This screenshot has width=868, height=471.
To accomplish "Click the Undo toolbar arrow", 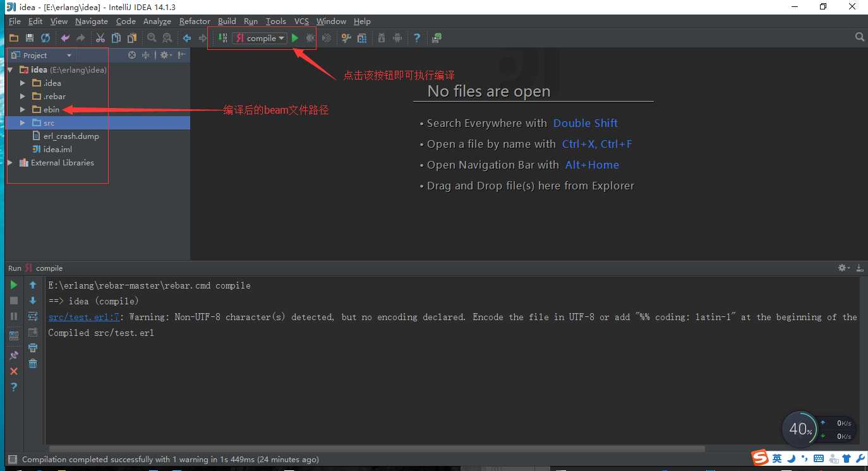I will point(65,38).
